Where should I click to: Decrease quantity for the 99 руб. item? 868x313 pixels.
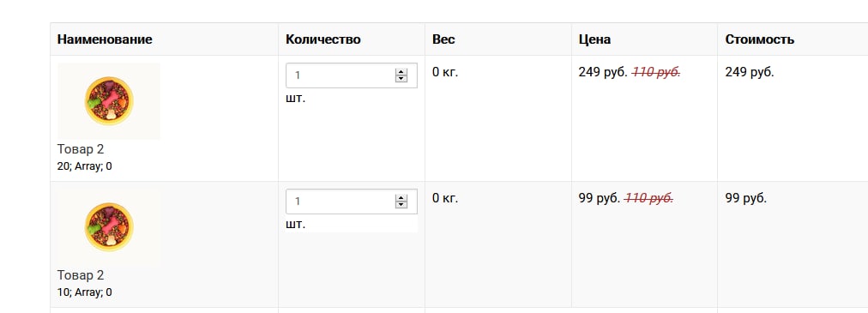[401, 205]
